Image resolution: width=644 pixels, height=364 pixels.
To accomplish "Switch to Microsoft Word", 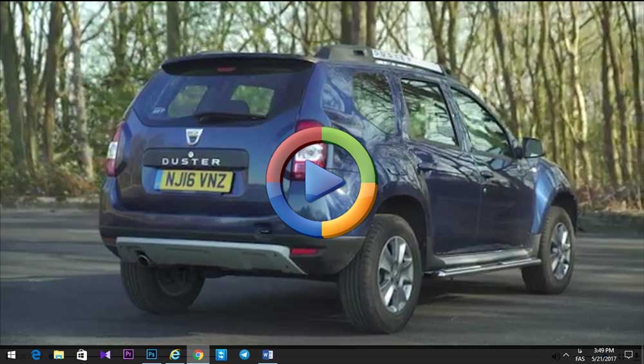I will tap(267, 354).
